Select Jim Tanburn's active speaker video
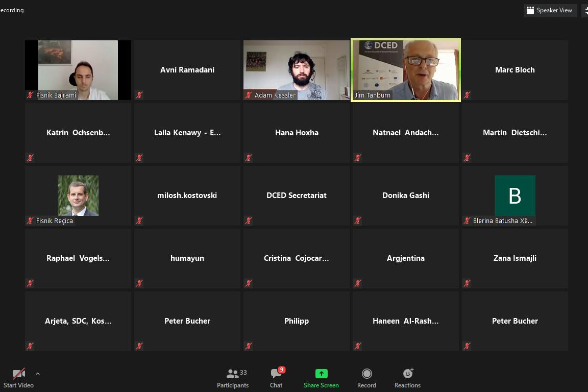Screen dimensions: 588x392 point(406,70)
